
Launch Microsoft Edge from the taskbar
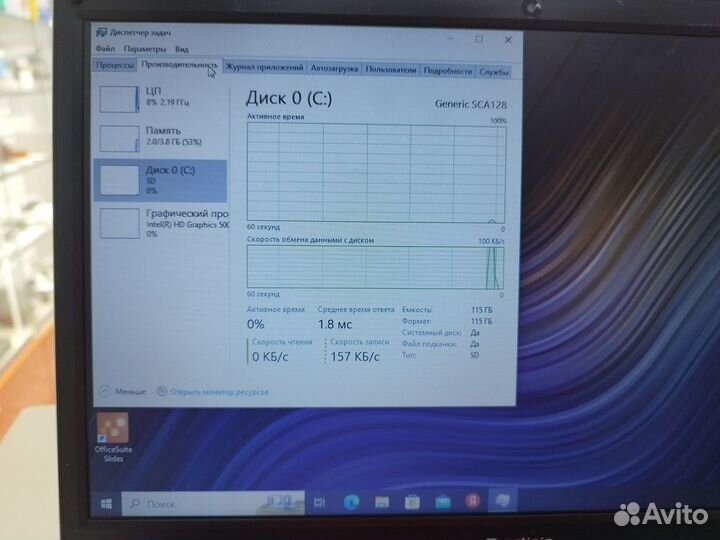coord(351,502)
